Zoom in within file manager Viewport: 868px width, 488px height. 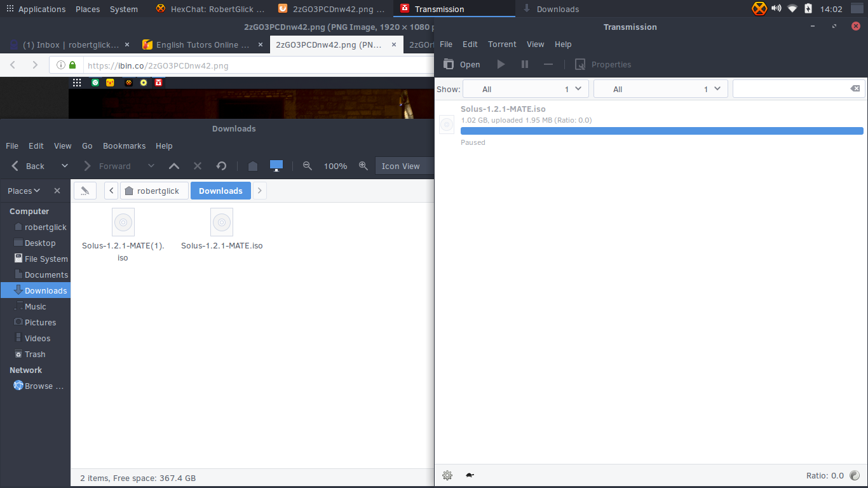pos(363,166)
